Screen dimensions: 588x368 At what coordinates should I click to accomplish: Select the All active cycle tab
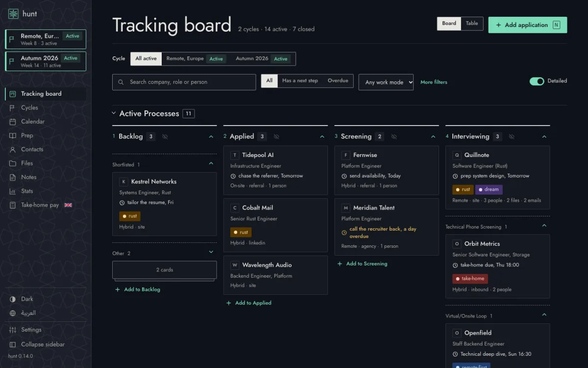146,59
